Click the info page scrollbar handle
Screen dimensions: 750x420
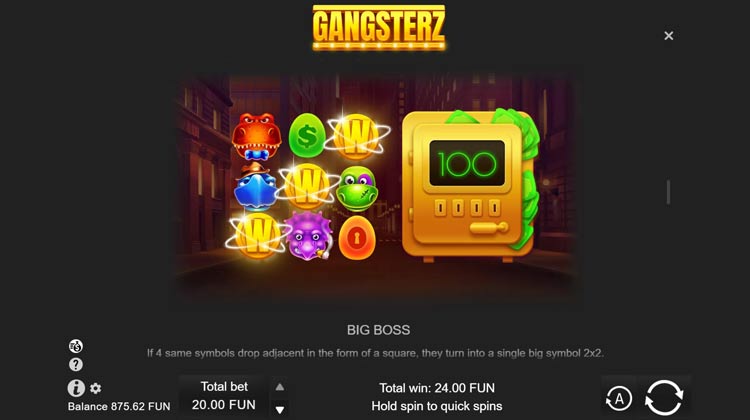click(668, 192)
